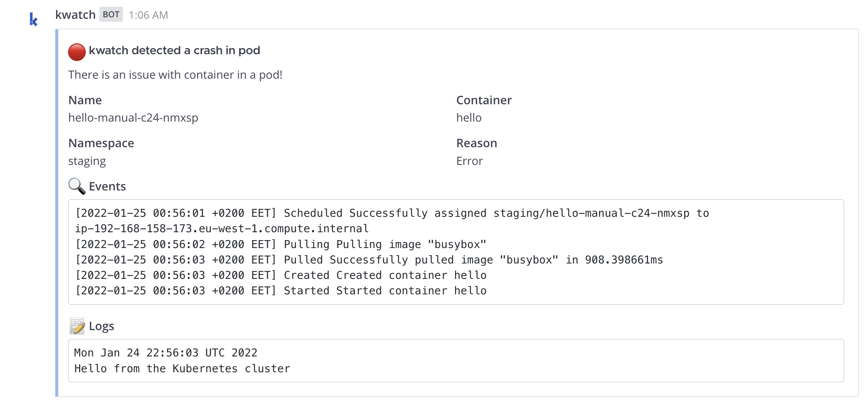Click the magnifying glass Events icon

77,186
